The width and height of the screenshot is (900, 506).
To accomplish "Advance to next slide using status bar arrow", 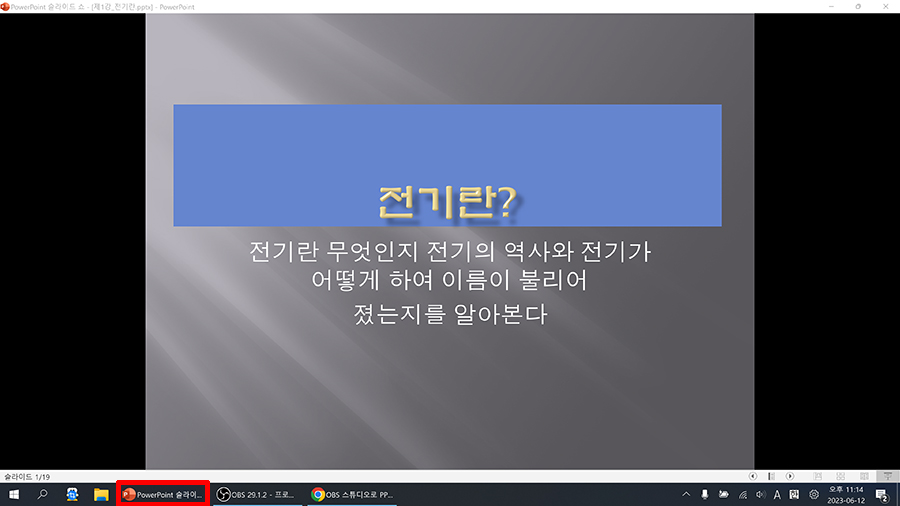I will [x=790, y=476].
